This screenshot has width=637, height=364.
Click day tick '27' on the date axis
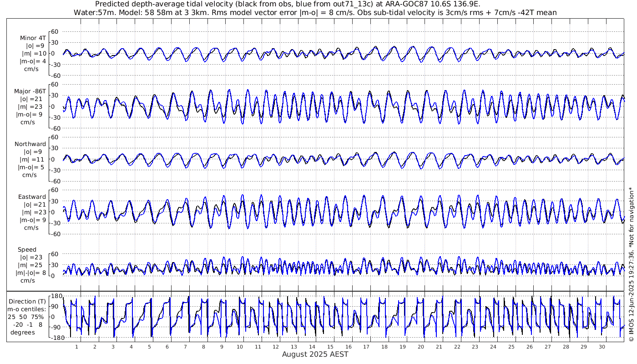point(547,347)
